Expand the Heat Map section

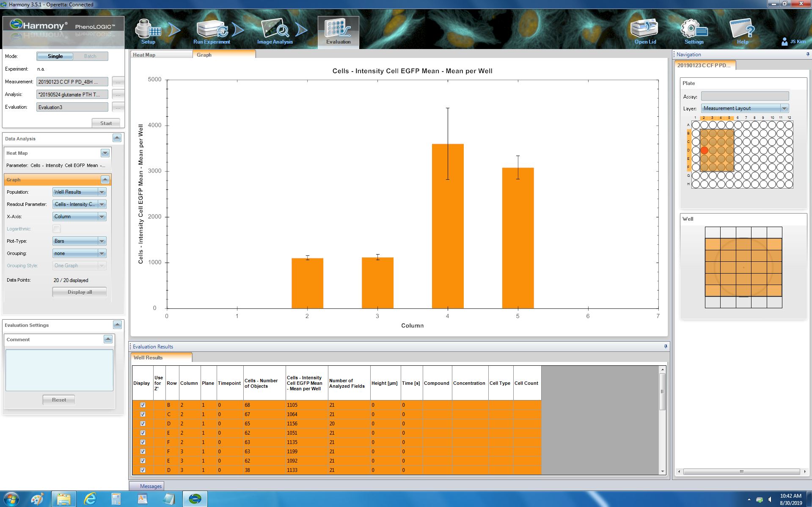coord(105,153)
